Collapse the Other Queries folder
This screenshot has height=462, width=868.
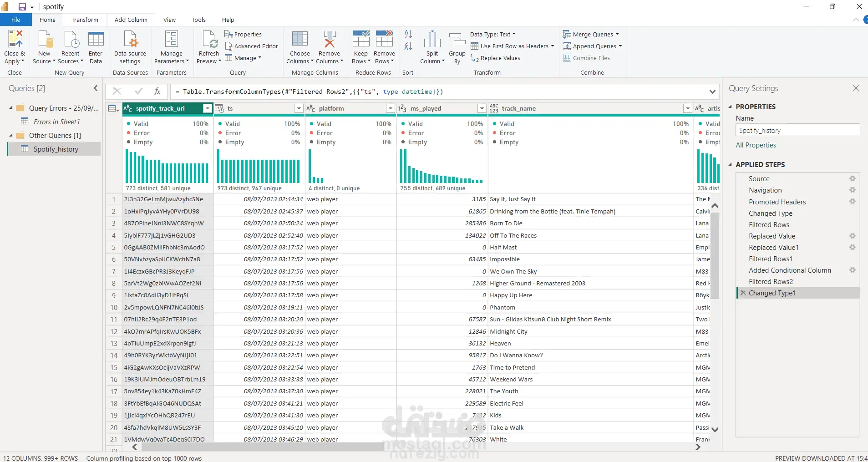(11, 135)
